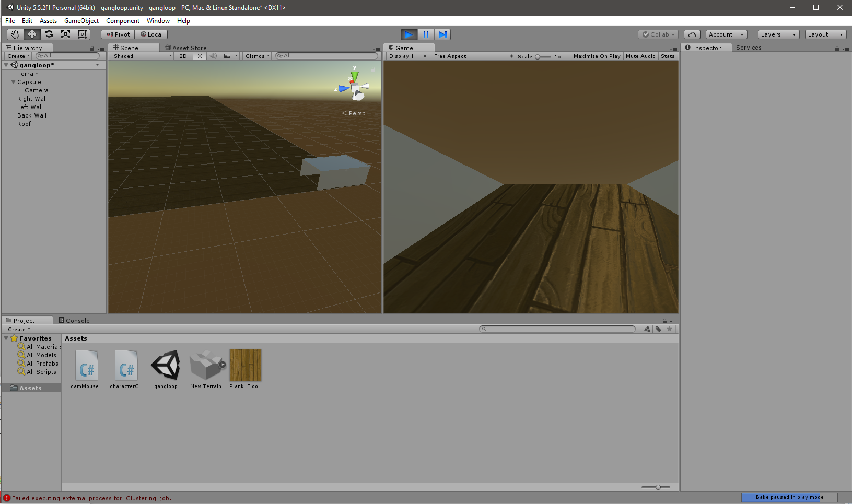
Task: Open Free Aspect dropdown
Action: [473, 56]
